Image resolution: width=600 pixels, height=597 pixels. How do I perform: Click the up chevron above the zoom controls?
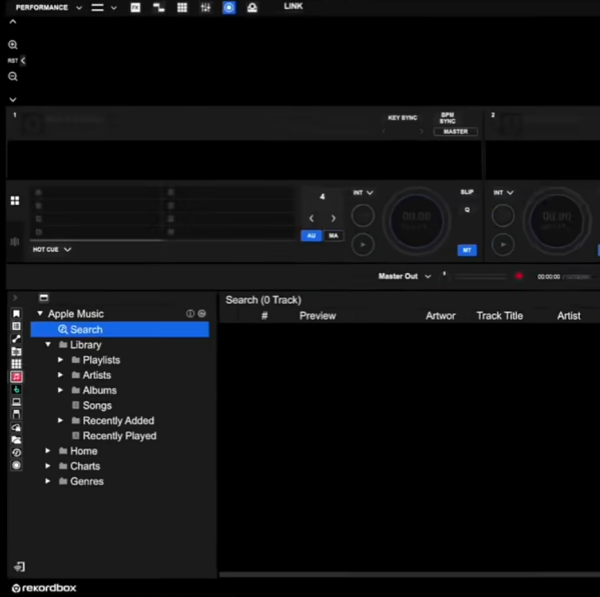point(13,22)
